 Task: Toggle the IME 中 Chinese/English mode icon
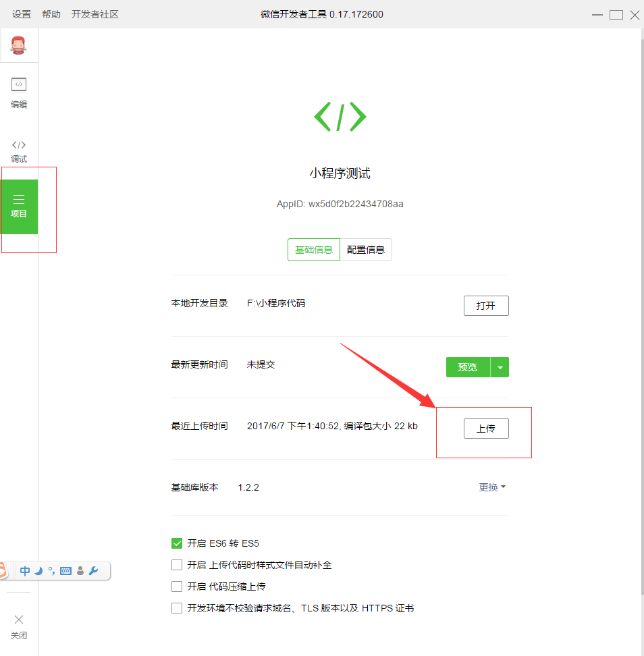(x=25, y=571)
